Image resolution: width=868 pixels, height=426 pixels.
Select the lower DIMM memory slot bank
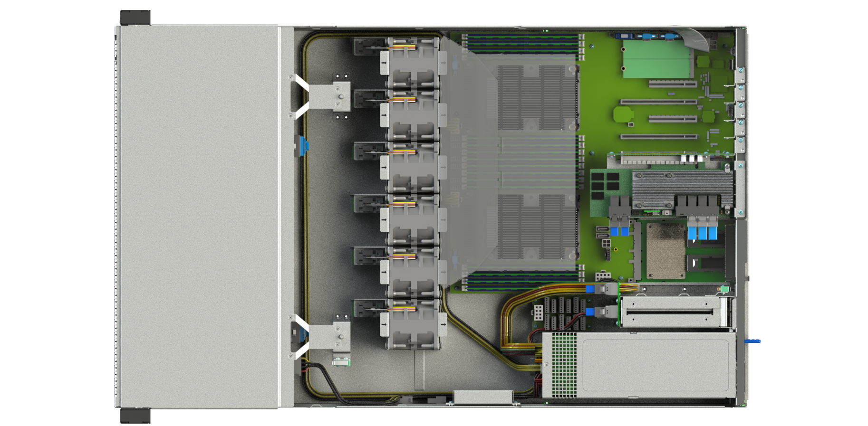click(522, 281)
